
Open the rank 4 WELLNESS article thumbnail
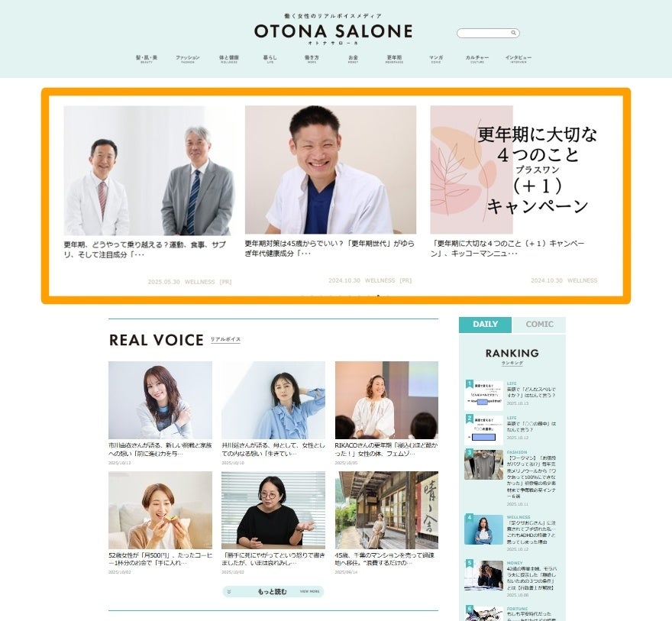[483, 529]
